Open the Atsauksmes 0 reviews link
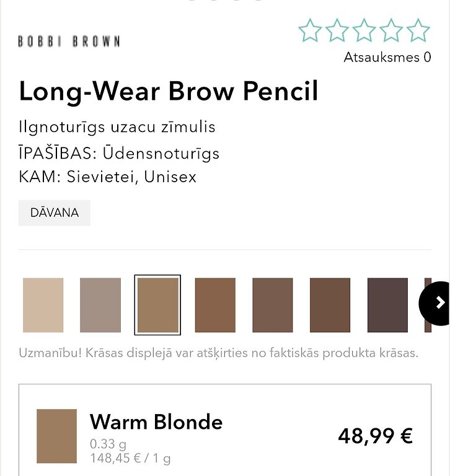The width and height of the screenshot is (450, 476). [387, 58]
